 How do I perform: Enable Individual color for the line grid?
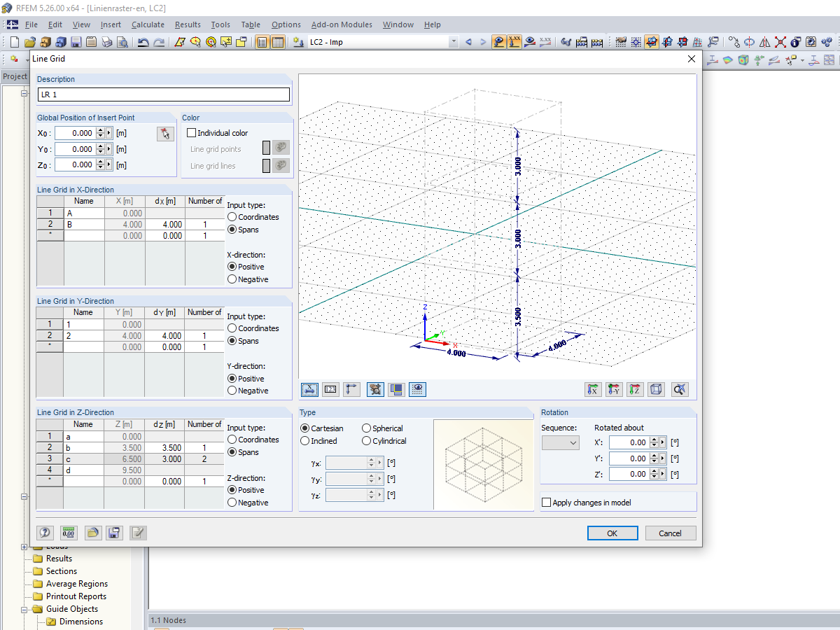[x=190, y=132]
